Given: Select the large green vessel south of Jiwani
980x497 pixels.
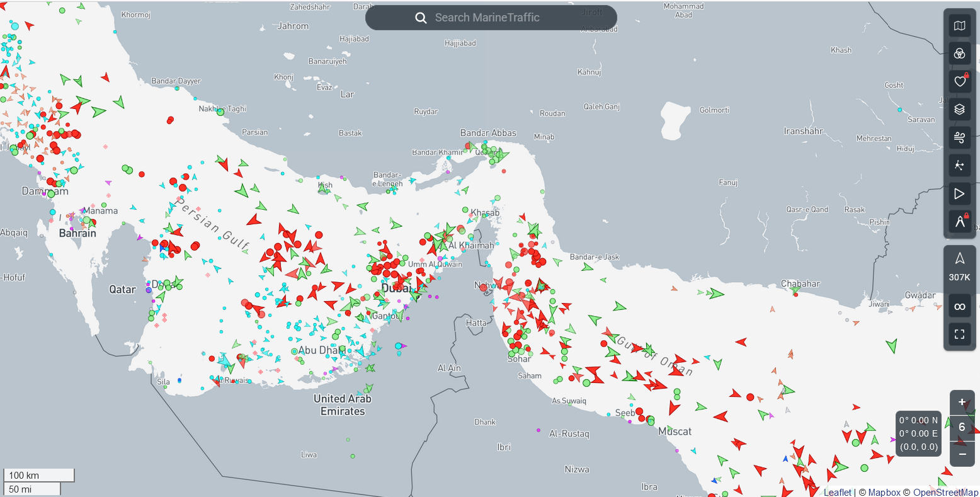Looking at the screenshot, I should [891, 345].
